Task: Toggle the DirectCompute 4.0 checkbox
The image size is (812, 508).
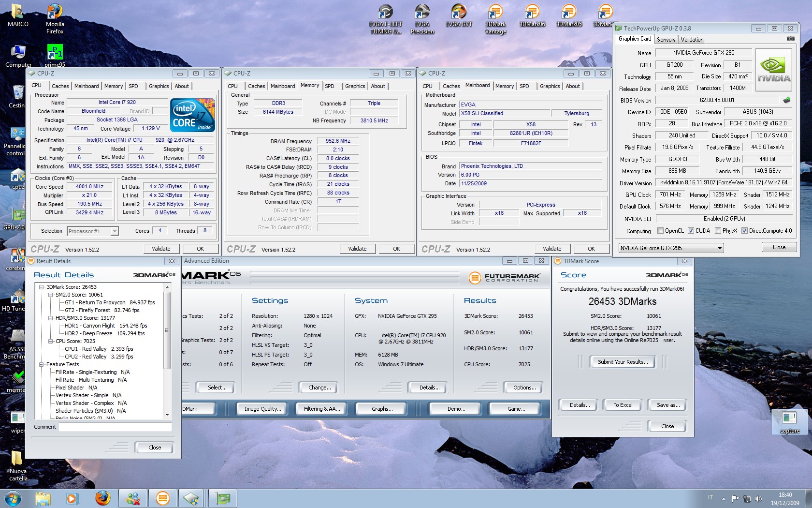Action: pos(744,231)
